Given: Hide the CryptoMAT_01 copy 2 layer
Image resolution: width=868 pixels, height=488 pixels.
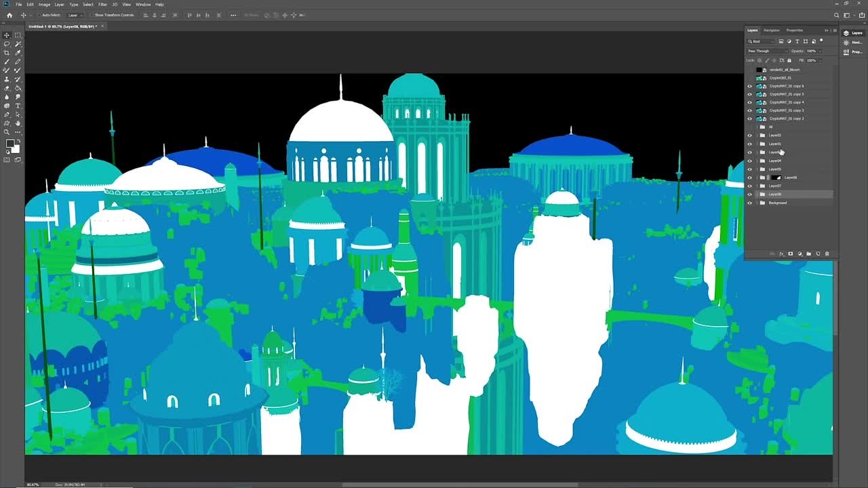Looking at the screenshot, I should pyautogui.click(x=749, y=119).
